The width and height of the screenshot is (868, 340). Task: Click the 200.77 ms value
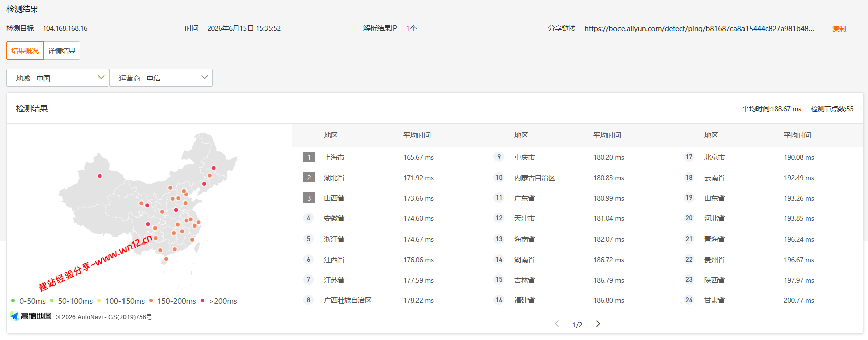point(799,300)
